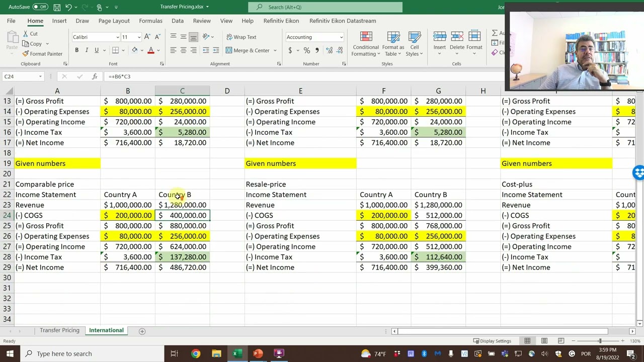This screenshot has height=362, width=644.
Task: Click Align Left icon
Action: click(x=173, y=50)
